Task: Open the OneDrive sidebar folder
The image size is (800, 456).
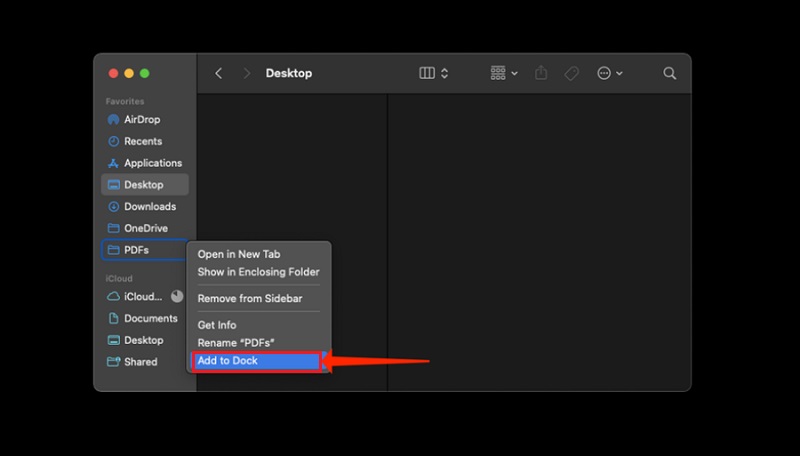Action: coord(145,229)
